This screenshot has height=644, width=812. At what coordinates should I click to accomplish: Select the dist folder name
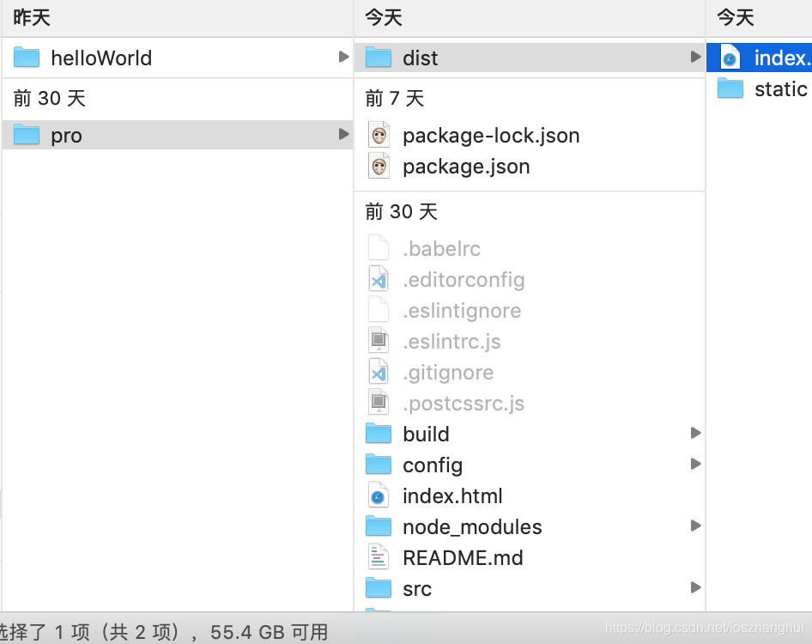tap(420, 58)
